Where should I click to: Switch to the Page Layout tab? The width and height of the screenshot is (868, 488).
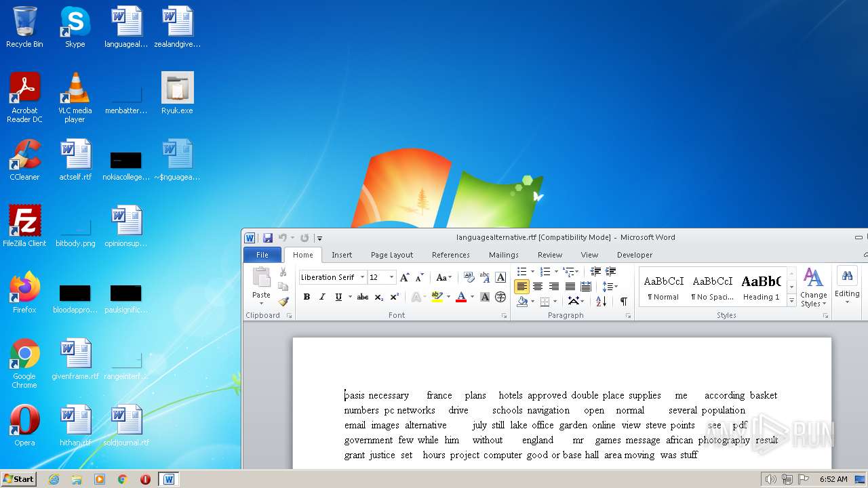(x=392, y=255)
